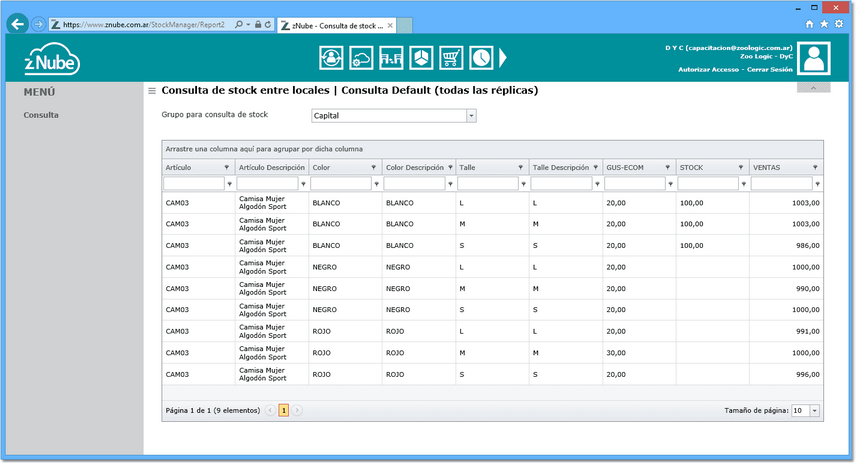Expand the Grupo para consulta de stock dropdown
The width and height of the screenshot is (856, 464).
[x=471, y=116]
